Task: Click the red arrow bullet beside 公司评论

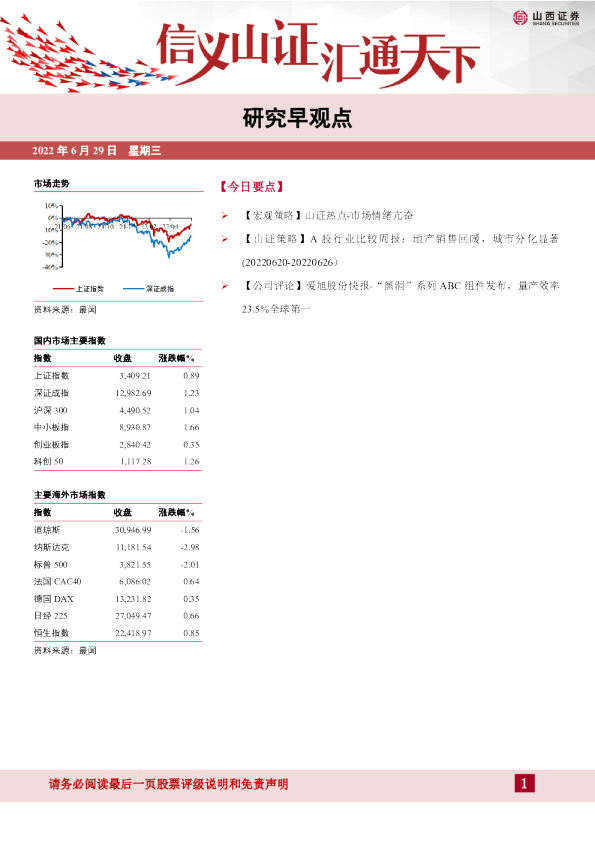Action: (x=224, y=286)
